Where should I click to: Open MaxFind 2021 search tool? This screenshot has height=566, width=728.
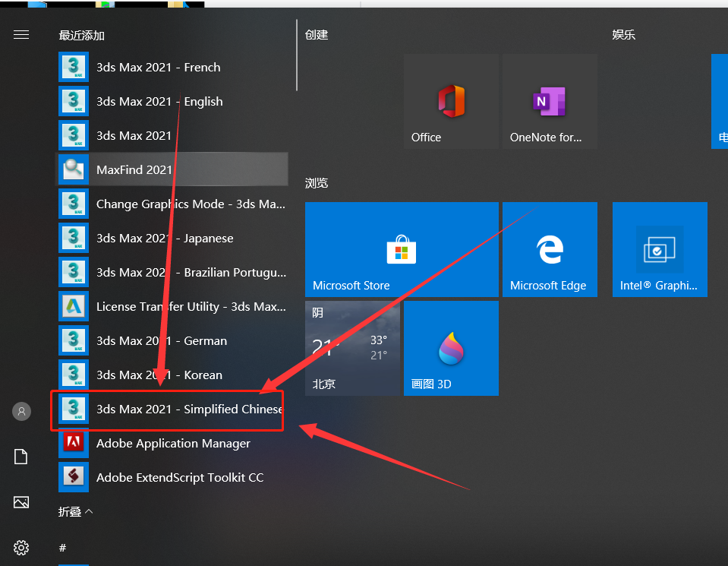[x=172, y=169]
